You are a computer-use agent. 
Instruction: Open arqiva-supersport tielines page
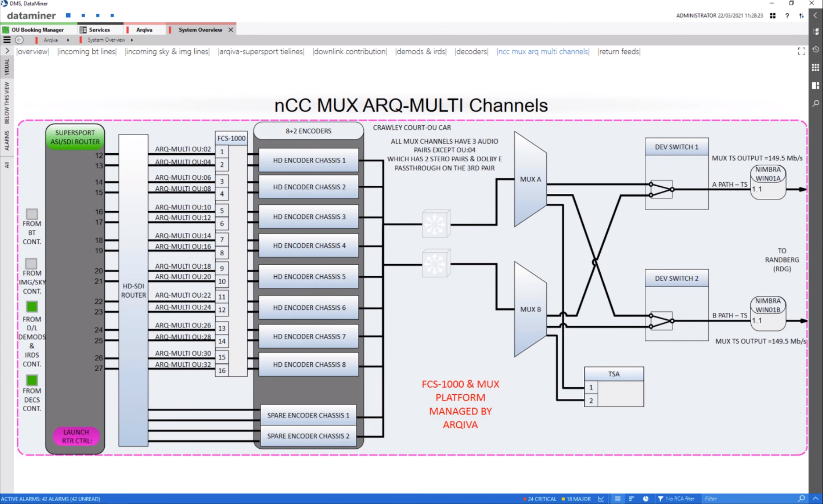(261, 51)
